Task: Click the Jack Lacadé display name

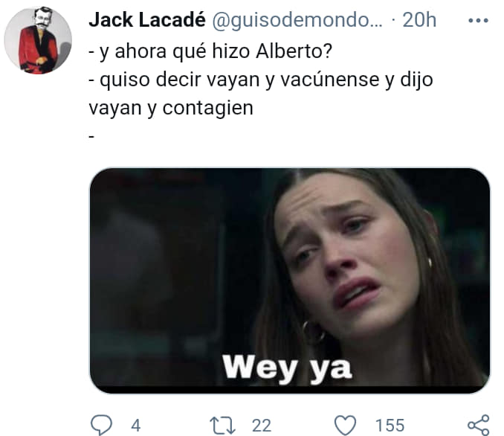Action: 147,20
